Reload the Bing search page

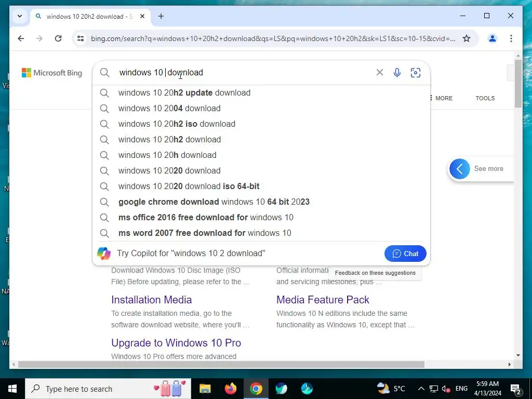[x=58, y=38]
